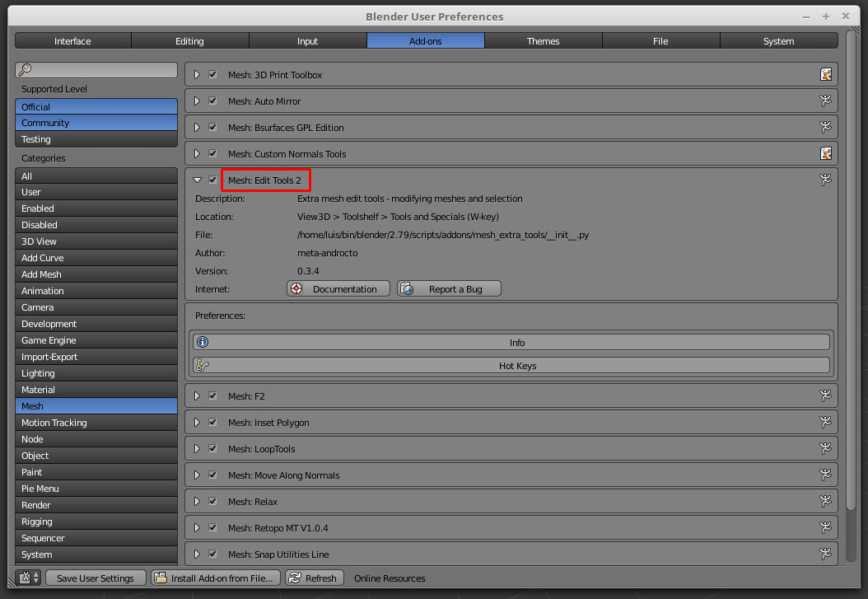
Task: Collapse the Edit Tools 2 details
Action: 197,180
